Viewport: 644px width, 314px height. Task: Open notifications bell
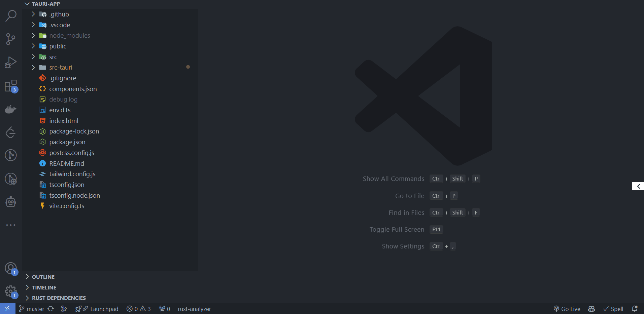pyautogui.click(x=635, y=309)
